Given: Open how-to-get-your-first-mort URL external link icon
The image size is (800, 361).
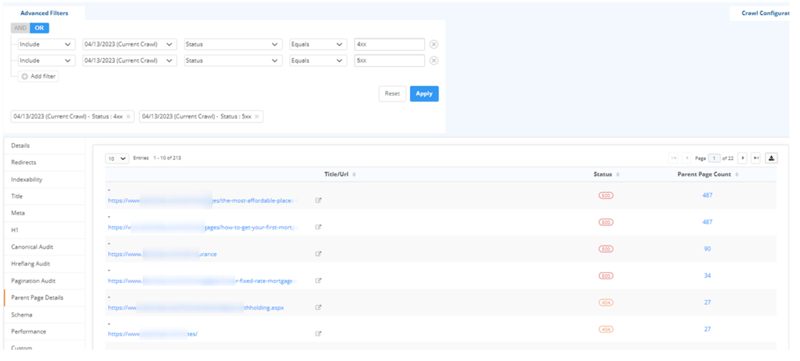Looking at the screenshot, I should 318,227.
